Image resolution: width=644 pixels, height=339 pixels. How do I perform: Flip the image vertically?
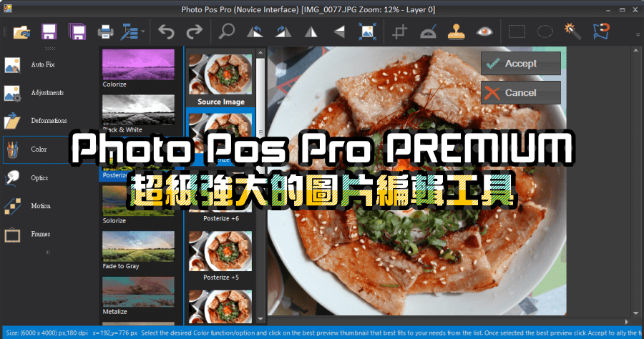[x=339, y=31]
